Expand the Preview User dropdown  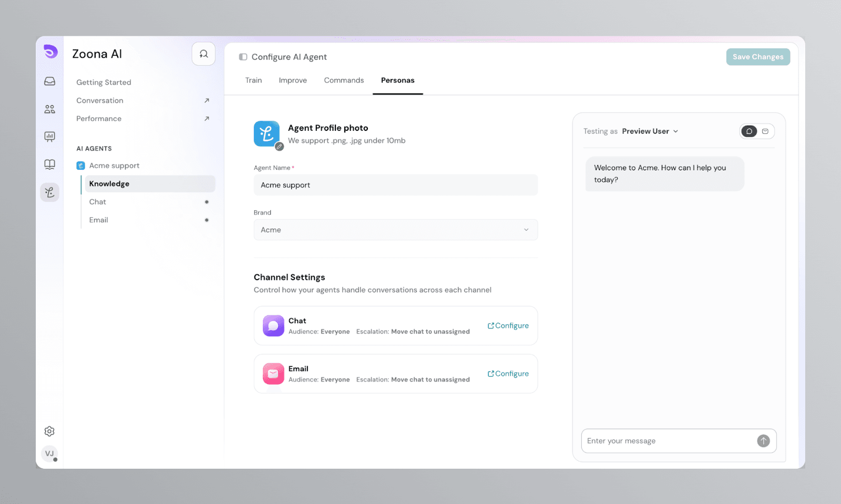coord(650,131)
